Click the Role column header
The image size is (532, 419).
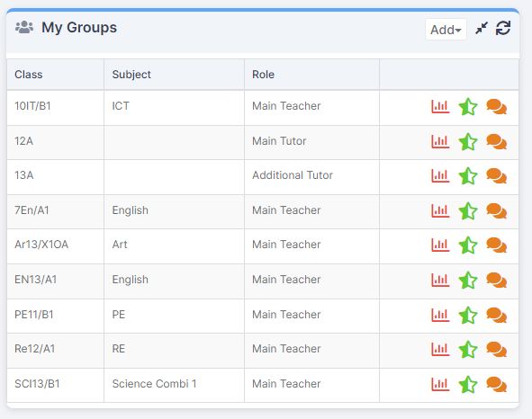point(263,75)
